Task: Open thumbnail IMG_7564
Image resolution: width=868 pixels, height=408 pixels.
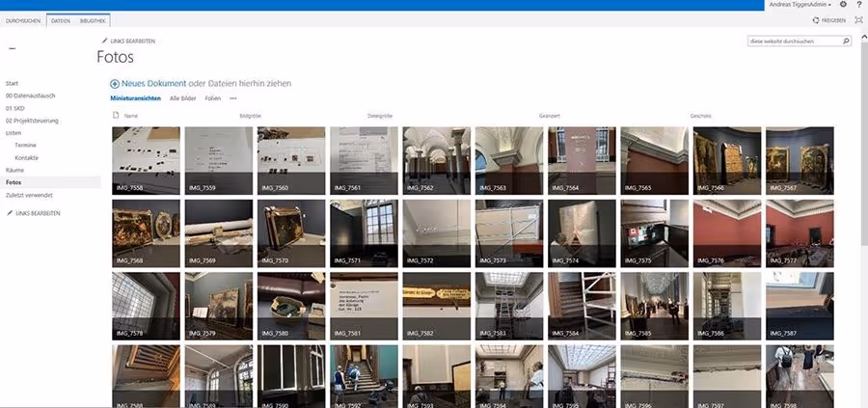Action: (x=582, y=160)
